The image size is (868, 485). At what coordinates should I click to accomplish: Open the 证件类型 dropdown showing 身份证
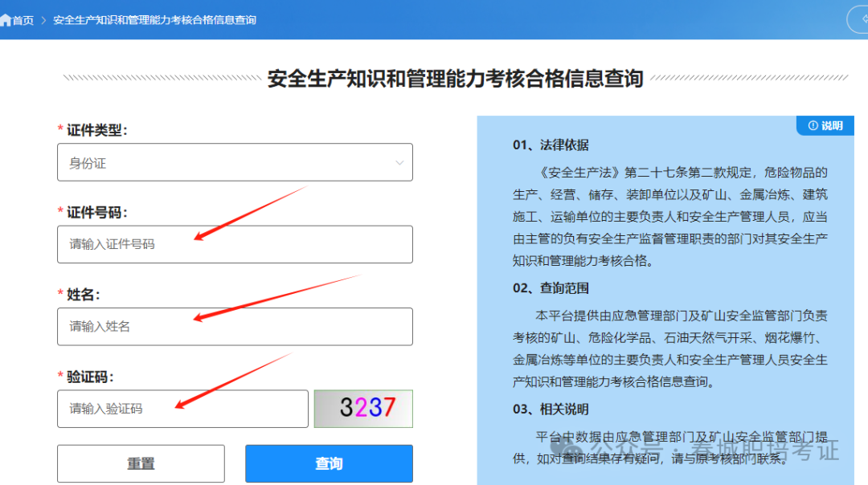click(x=235, y=162)
